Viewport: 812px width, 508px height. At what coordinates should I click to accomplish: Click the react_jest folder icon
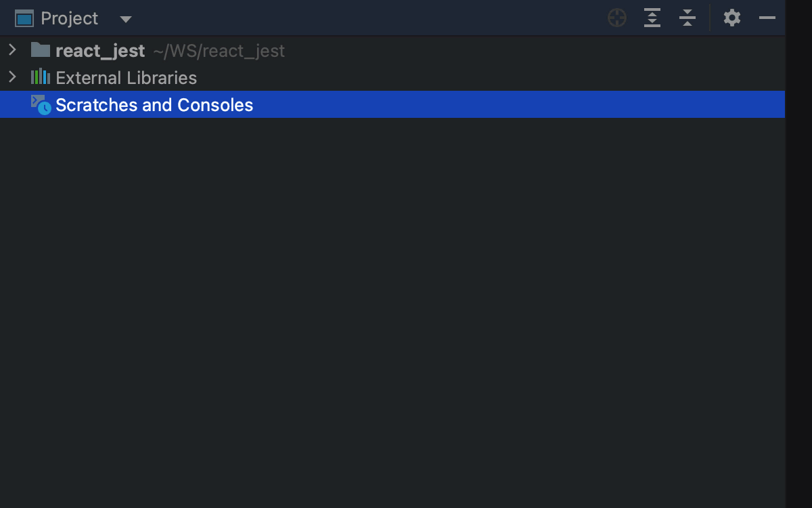pyautogui.click(x=39, y=49)
